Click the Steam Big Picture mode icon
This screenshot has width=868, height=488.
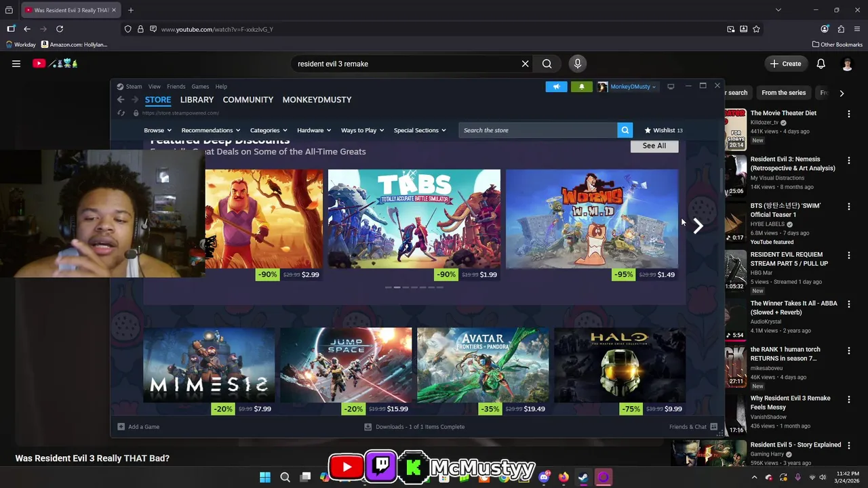coord(671,87)
